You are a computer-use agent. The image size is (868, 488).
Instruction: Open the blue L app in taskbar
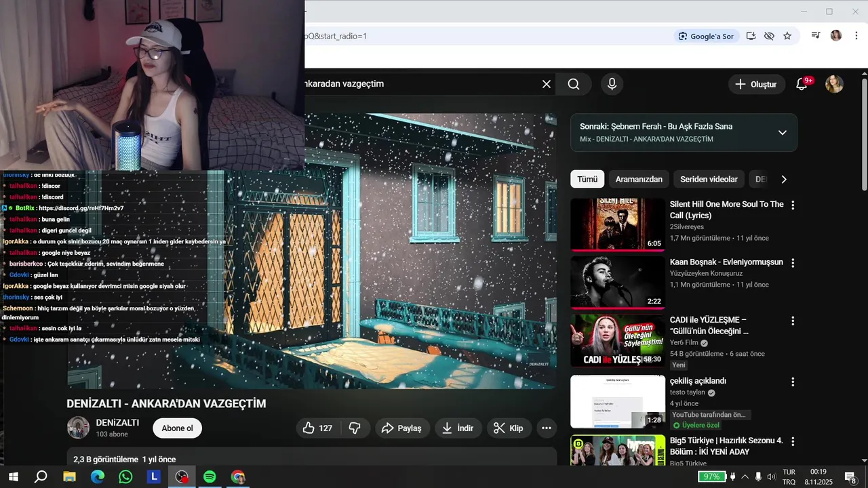(154, 476)
